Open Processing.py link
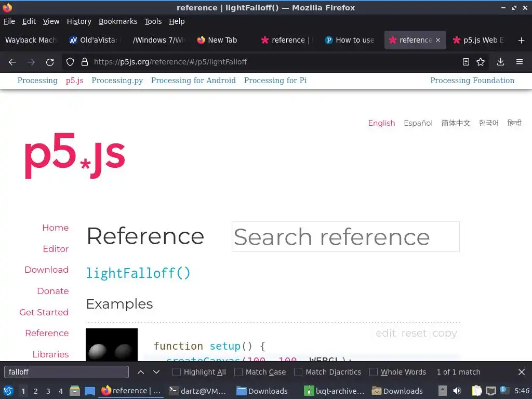532x399 pixels. (117, 81)
